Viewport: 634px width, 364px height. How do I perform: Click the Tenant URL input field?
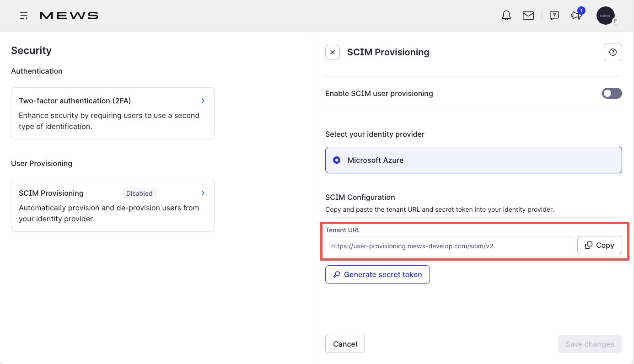pos(450,246)
